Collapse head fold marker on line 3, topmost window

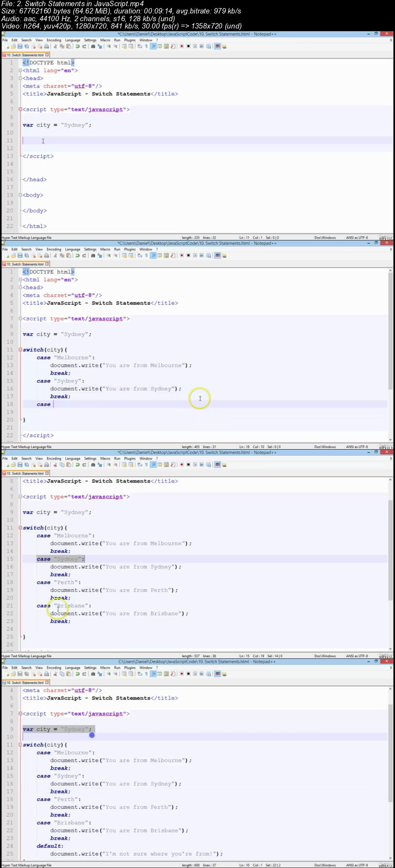tap(20, 78)
